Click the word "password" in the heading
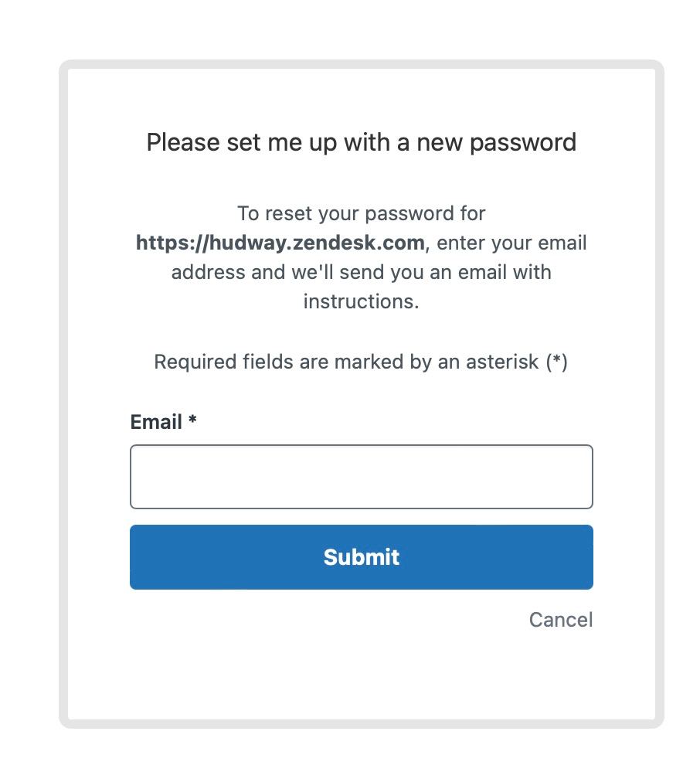Image resolution: width=700 pixels, height=772 pixels. coord(523,143)
